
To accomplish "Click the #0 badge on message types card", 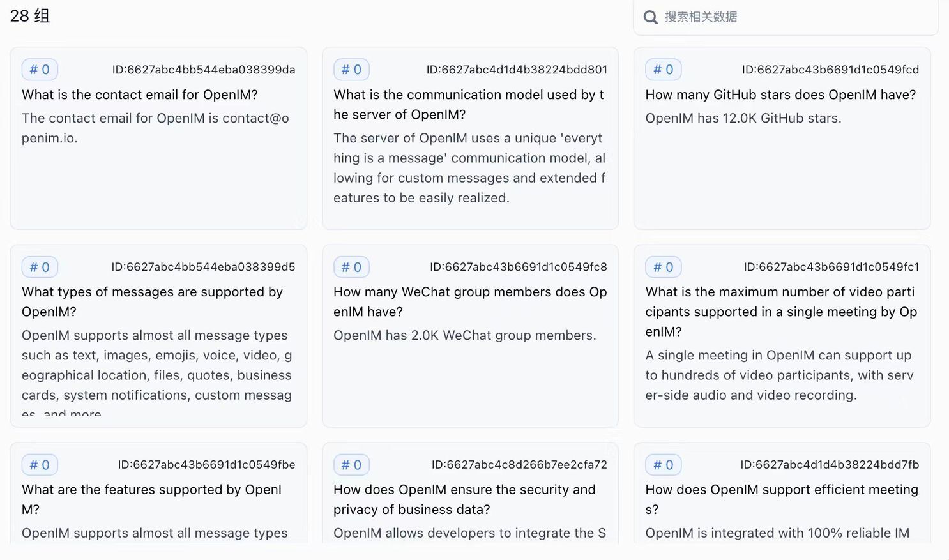I will 40,267.
